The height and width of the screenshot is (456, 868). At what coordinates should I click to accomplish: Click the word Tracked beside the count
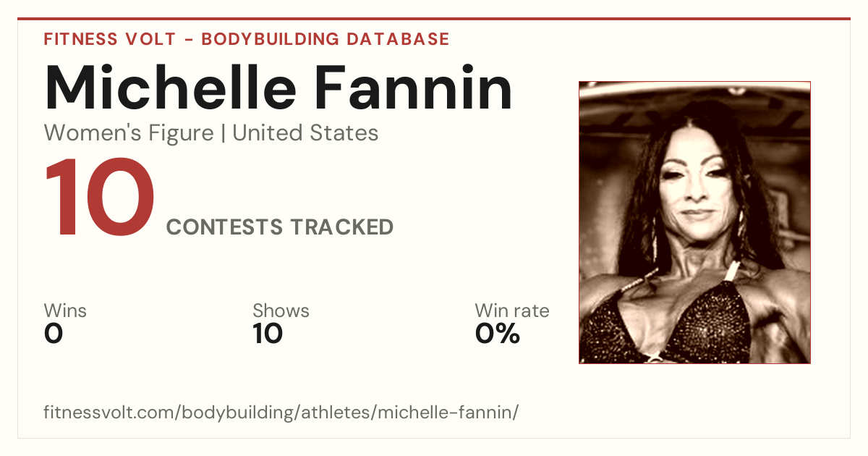click(342, 227)
